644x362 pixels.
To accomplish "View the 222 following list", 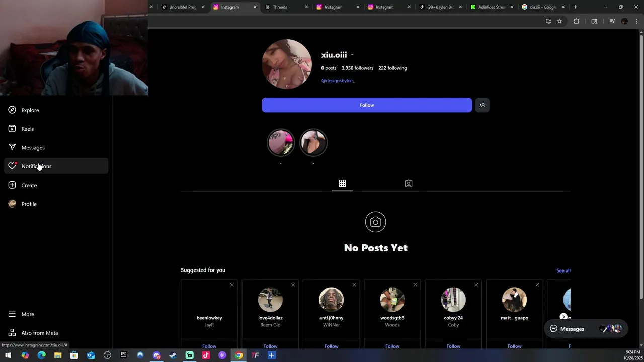I will (392, 68).
